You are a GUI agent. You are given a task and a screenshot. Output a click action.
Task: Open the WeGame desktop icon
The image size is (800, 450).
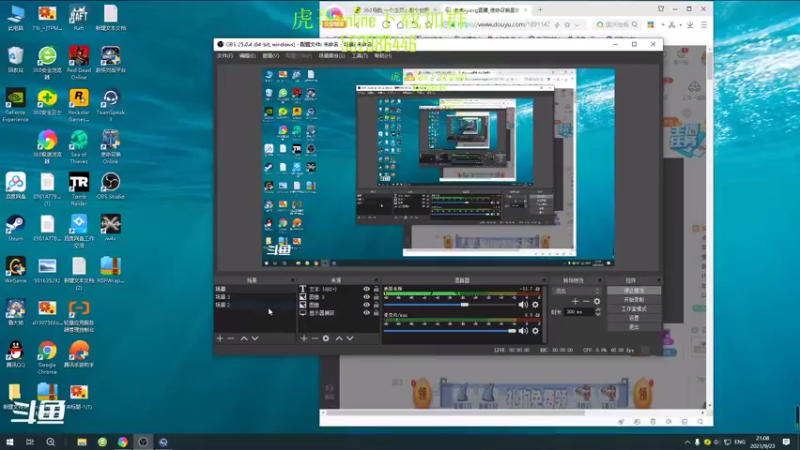tap(15, 270)
